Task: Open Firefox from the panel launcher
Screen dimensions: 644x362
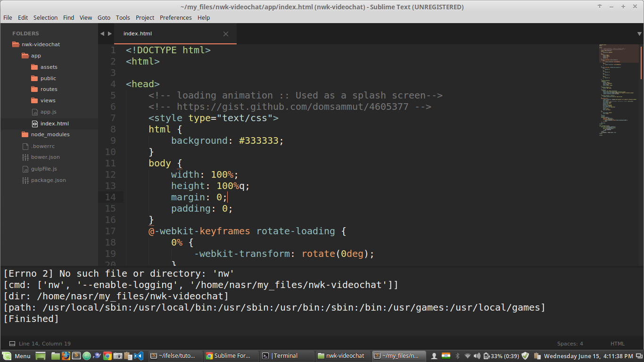Action: tap(66, 356)
